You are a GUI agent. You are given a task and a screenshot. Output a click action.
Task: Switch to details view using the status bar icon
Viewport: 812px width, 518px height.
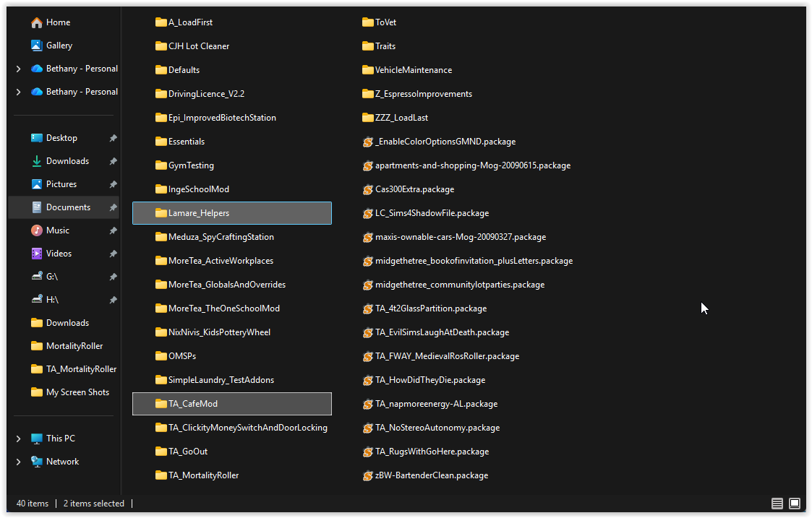(777, 503)
